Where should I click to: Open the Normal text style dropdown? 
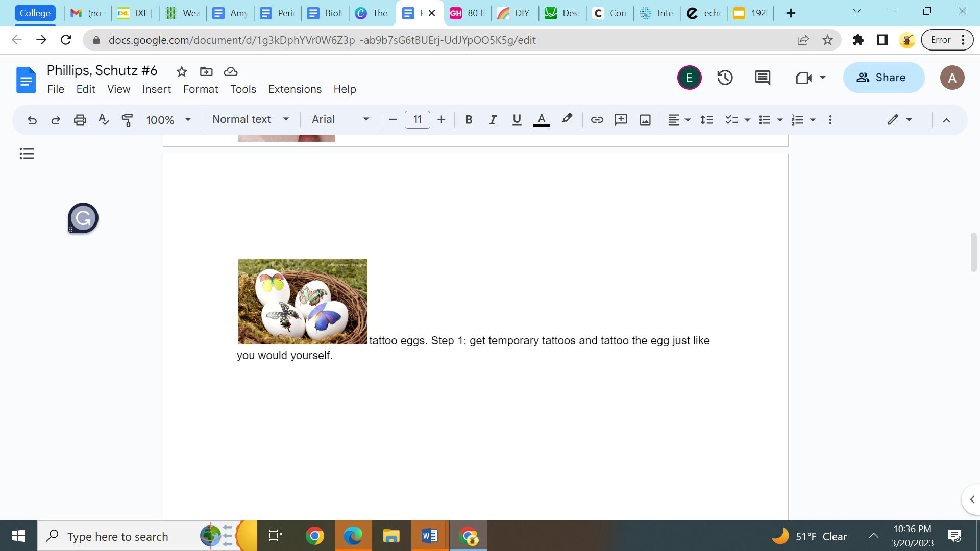[251, 119]
